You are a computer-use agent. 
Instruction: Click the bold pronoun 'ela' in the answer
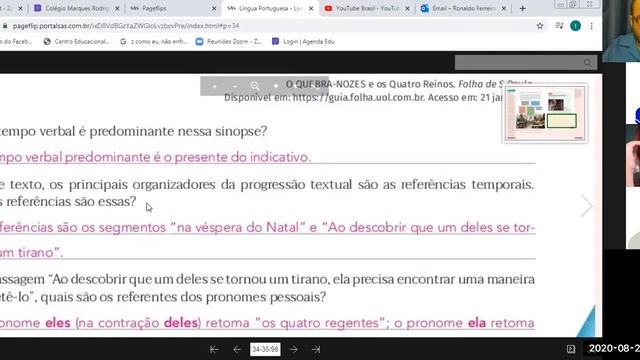(477, 323)
